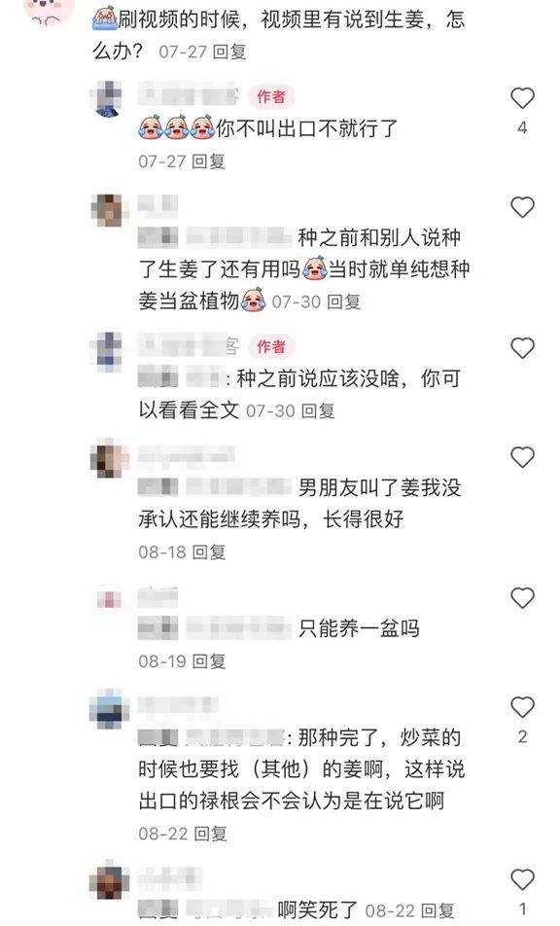Like the '只能养一盆吗' comment
This screenshot has width=560, height=926.
(522, 597)
